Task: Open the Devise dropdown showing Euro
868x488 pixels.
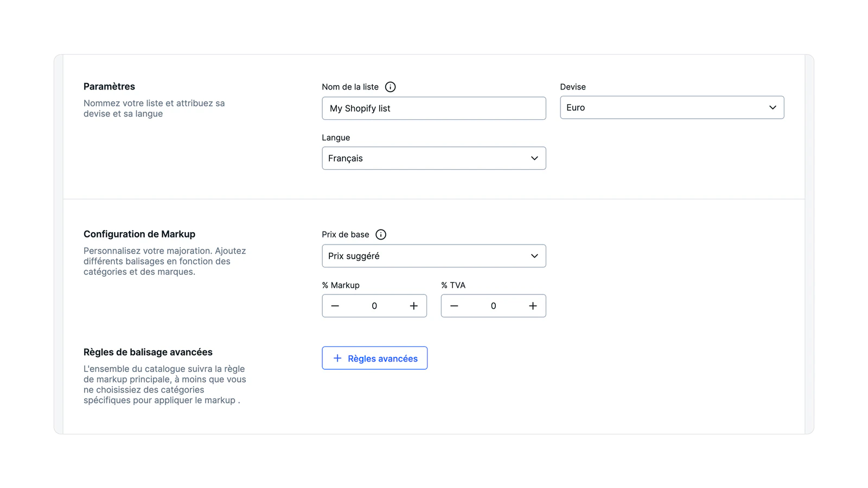Action: point(672,107)
